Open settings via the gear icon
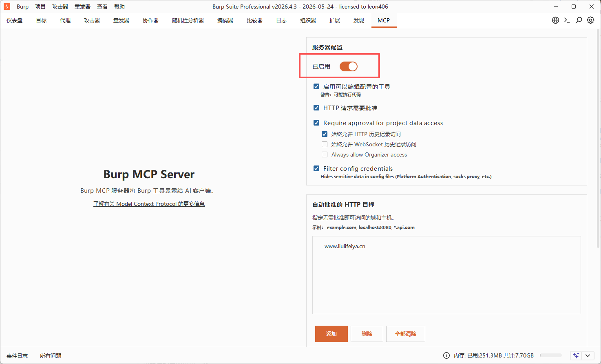The width and height of the screenshot is (601, 364). [590, 20]
